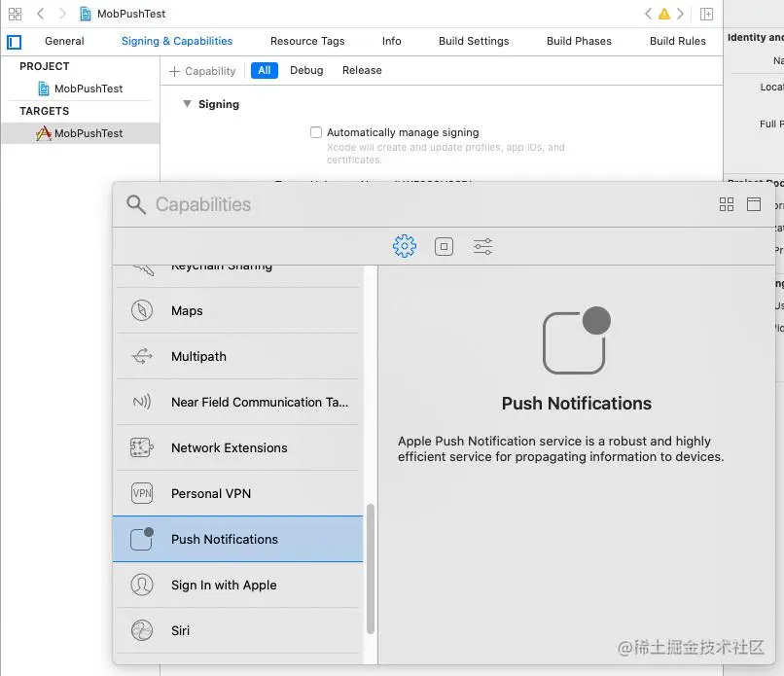Click the MobPushTest project file icon
This screenshot has width=784, height=676.
point(44,89)
